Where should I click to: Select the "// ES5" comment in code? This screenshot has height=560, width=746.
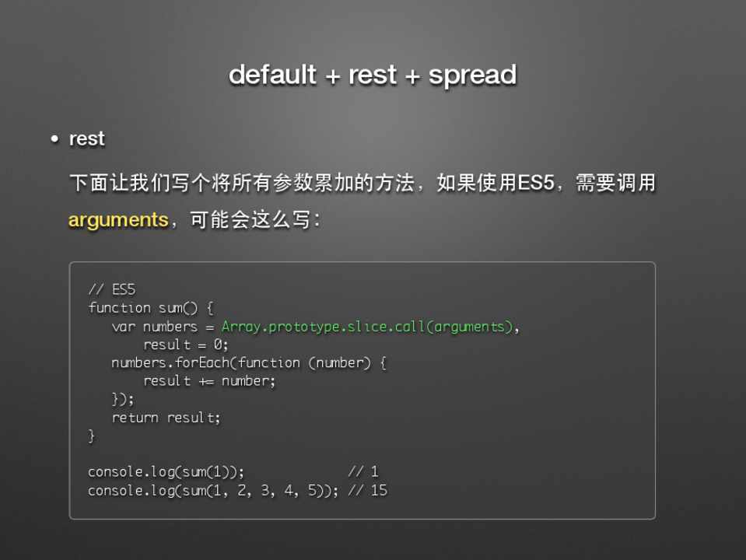point(111,289)
